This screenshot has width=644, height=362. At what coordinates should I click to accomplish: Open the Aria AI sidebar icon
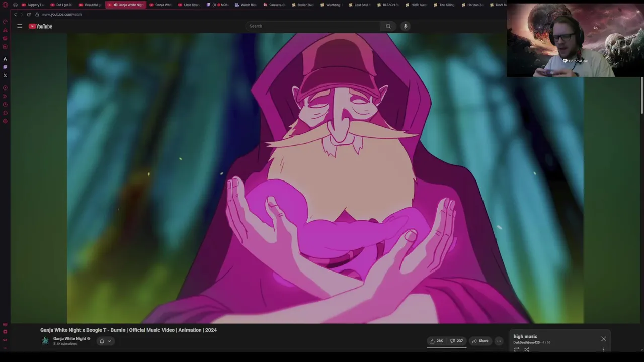coord(5,59)
